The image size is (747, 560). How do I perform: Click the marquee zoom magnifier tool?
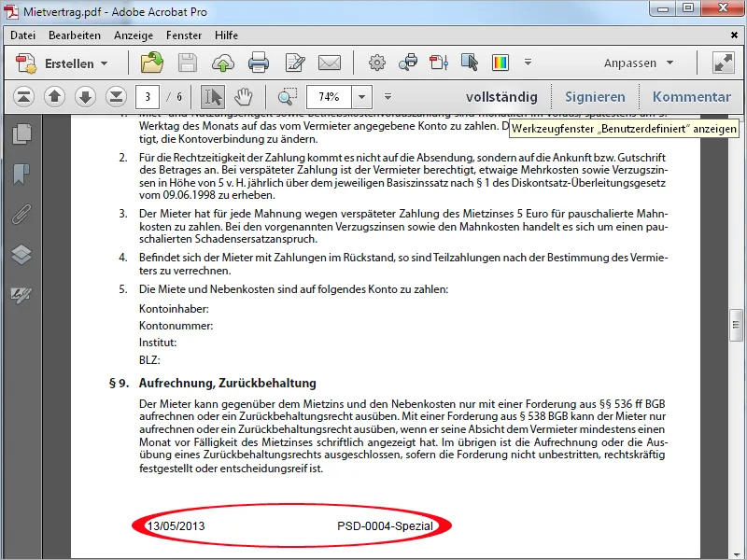pos(288,97)
